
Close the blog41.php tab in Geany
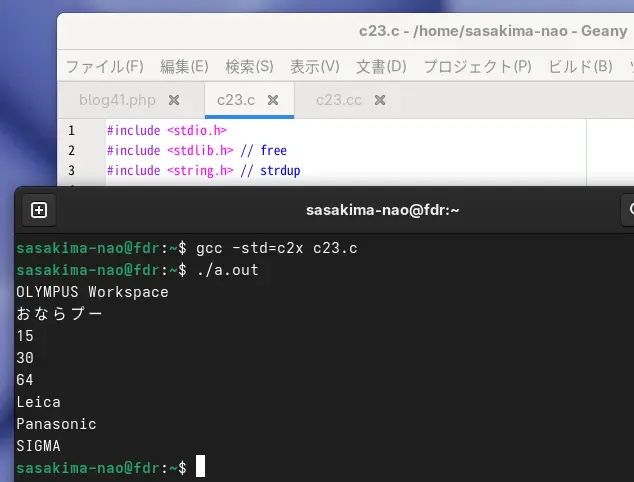pyautogui.click(x=174, y=100)
